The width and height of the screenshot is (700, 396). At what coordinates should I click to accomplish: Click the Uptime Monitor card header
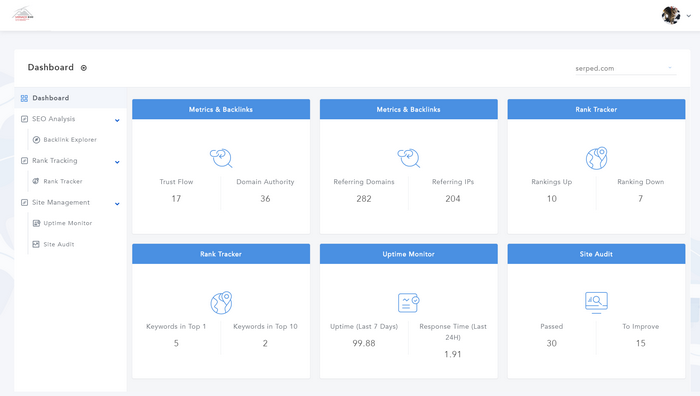tap(408, 254)
